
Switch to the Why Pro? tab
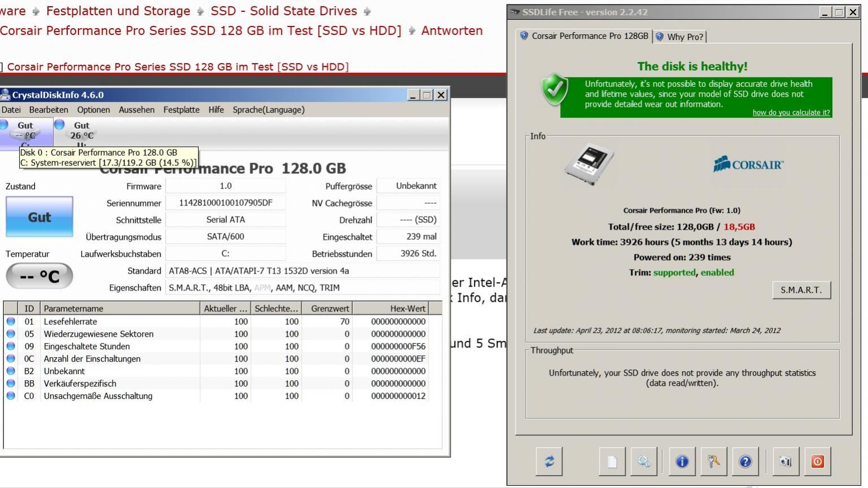point(679,37)
